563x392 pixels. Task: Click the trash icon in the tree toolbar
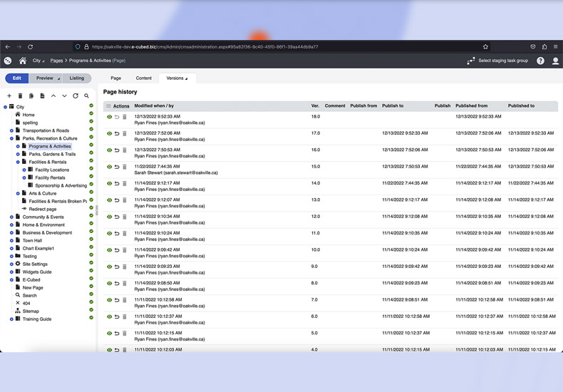pos(20,96)
